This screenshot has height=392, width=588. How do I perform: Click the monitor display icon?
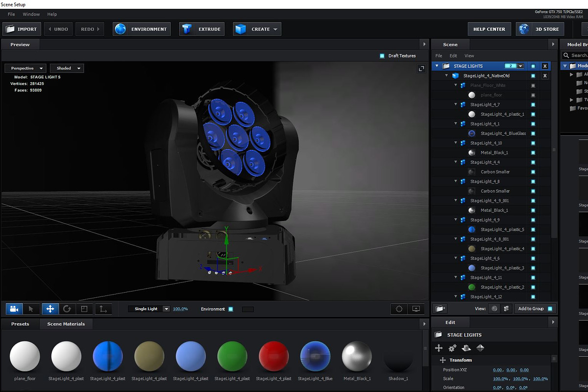click(x=416, y=309)
